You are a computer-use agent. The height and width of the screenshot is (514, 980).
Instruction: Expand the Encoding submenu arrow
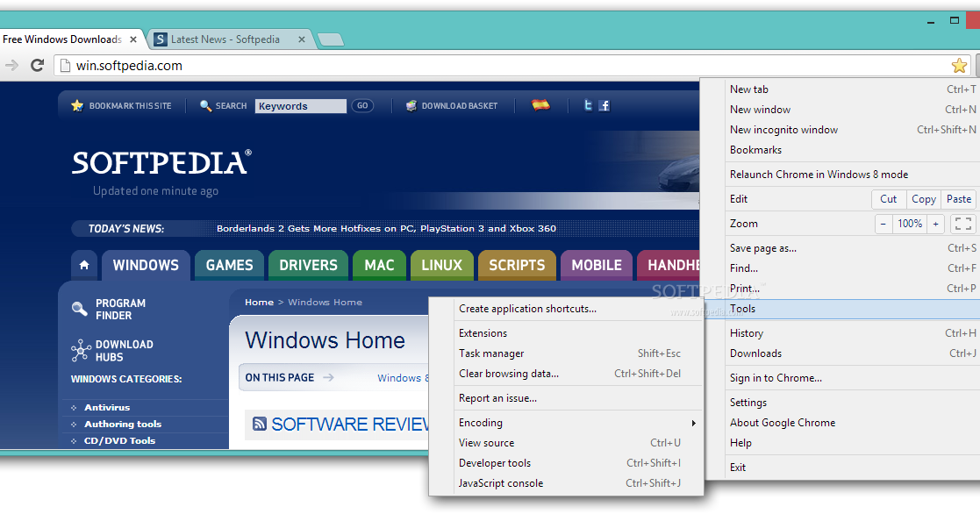click(x=693, y=423)
